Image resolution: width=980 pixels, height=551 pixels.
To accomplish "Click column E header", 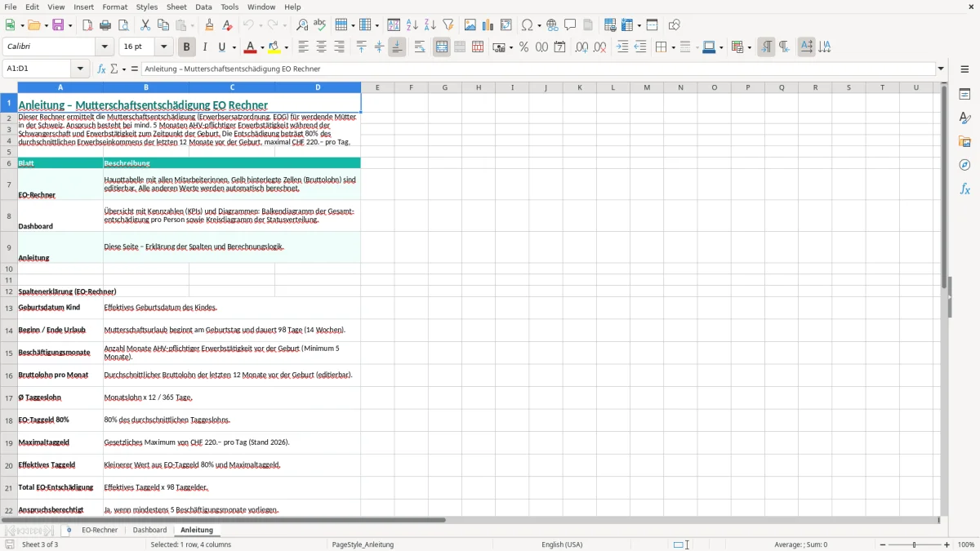I will point(377,87).
